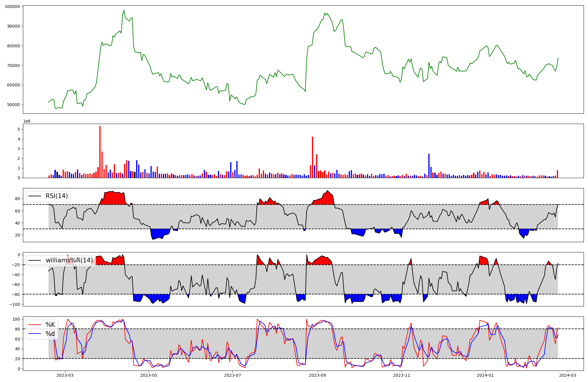This screenshot has width=588, height=382.
Task: Click the 1e6 volume scale label
Action: [x=27, y=121]
